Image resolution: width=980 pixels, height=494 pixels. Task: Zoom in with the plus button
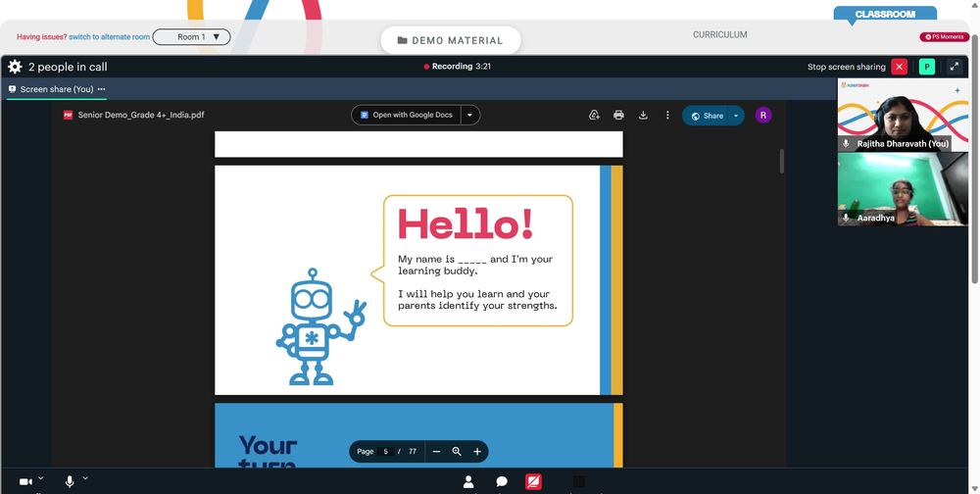(477, 452)
